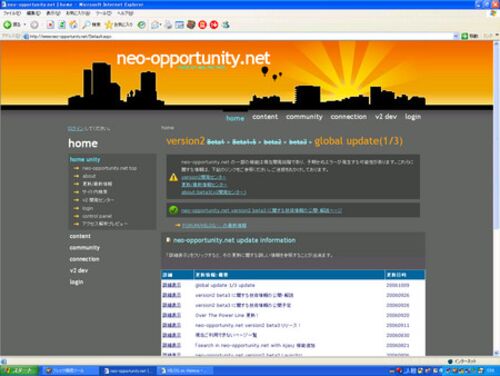Open the login link under home unity

(88, 208)
